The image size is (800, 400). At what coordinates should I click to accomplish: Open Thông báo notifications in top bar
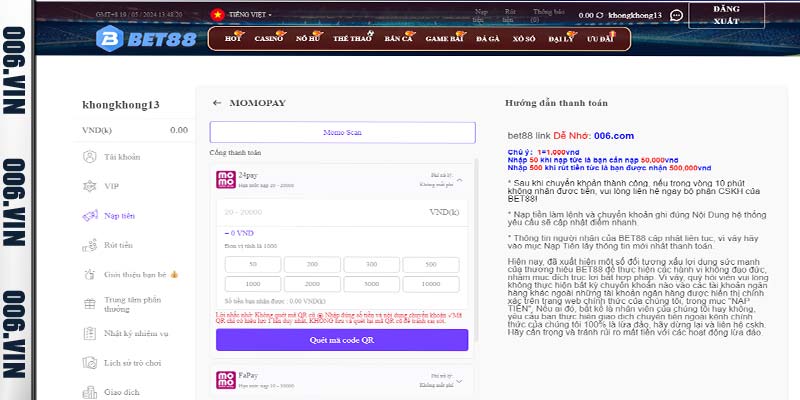(x=548, y=15)
